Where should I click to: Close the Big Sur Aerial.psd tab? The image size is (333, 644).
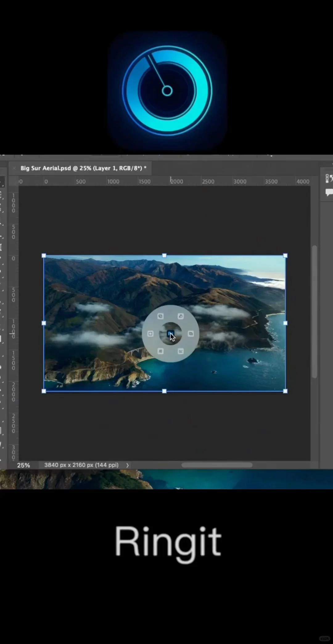14,168
